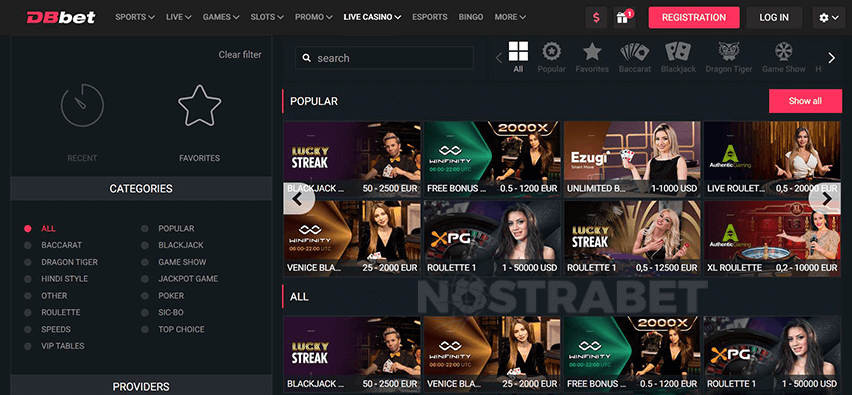Select the BLACKJACK sidebar category filter

(x=180, y=246)
